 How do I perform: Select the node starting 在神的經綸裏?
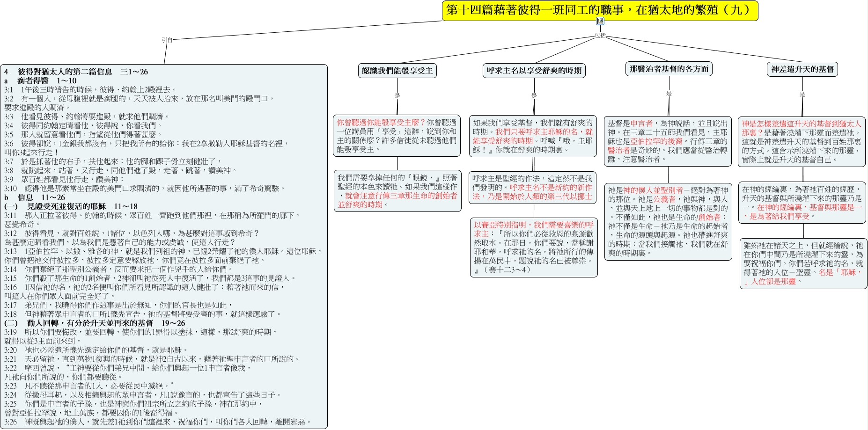pyautogui.click(x=802, y=203)
